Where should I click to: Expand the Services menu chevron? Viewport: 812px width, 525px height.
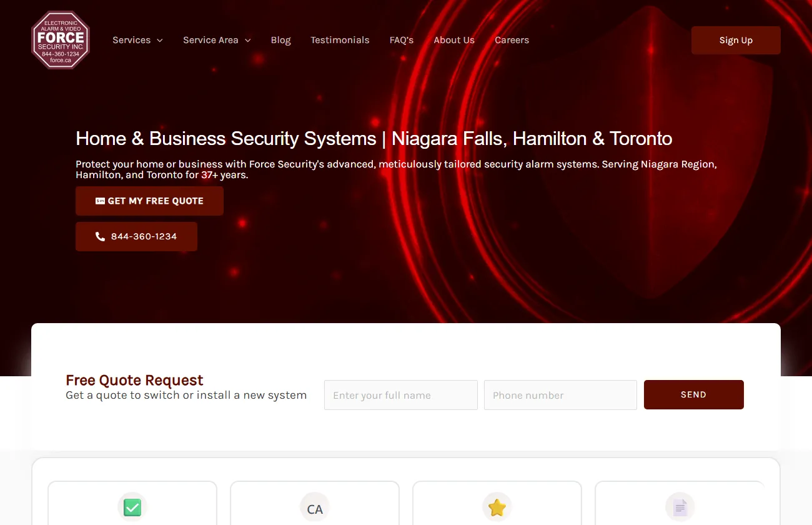click(160, 41)
